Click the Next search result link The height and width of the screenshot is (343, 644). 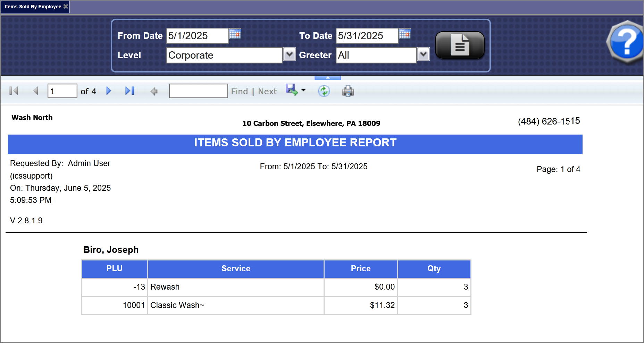pyautogui.click(x=267, y=92)
